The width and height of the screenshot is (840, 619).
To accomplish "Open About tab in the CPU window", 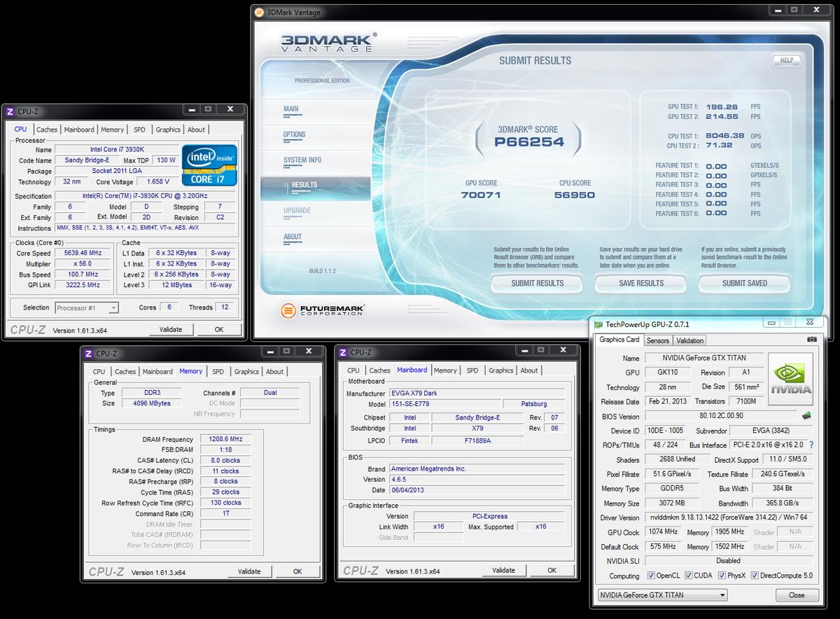I will (x=197, y=130).
